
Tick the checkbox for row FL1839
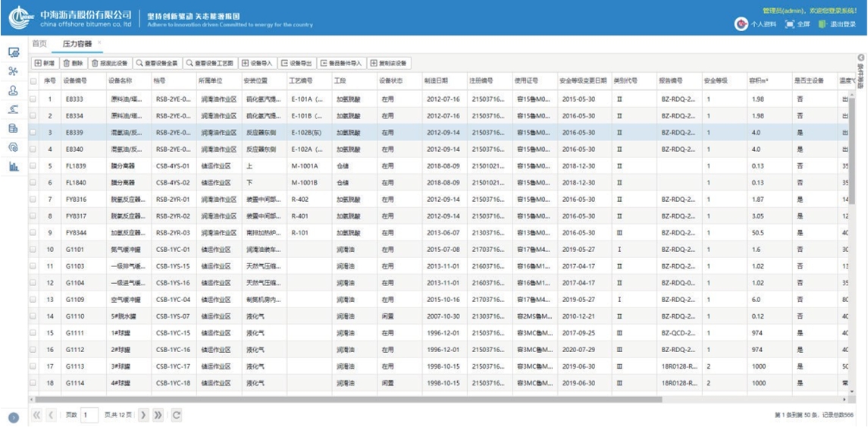click(33, 165)
